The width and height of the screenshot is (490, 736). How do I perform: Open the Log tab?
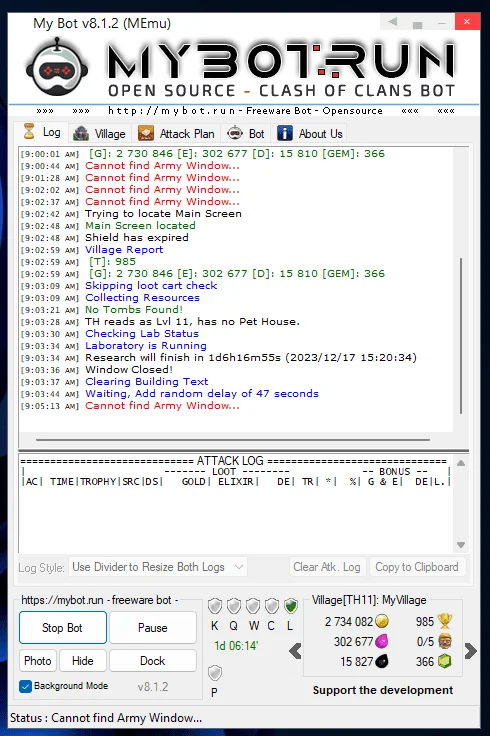click(x=41, y=132)
